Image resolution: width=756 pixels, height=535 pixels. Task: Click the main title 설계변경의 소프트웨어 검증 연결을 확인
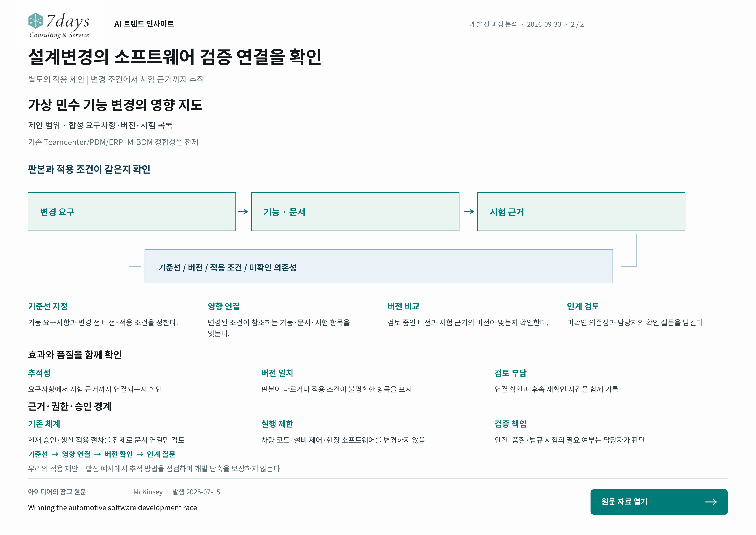pos(175,57)
